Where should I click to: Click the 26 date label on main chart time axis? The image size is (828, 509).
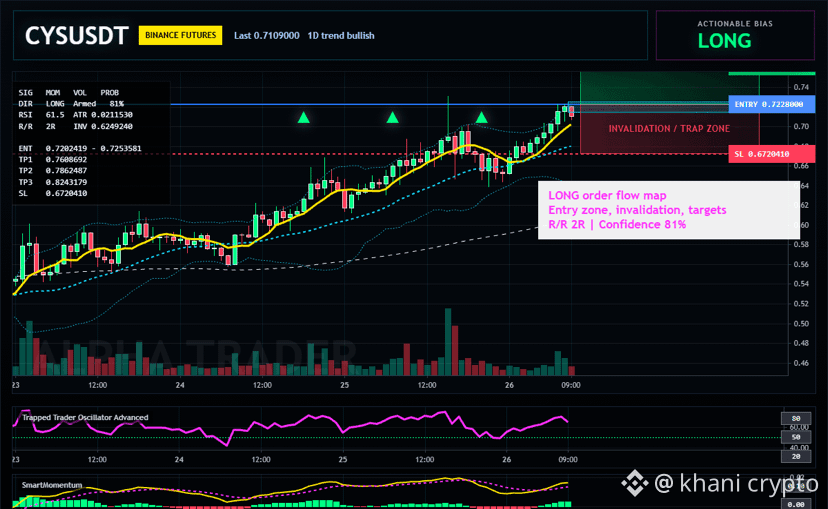(x=509, y=385)
